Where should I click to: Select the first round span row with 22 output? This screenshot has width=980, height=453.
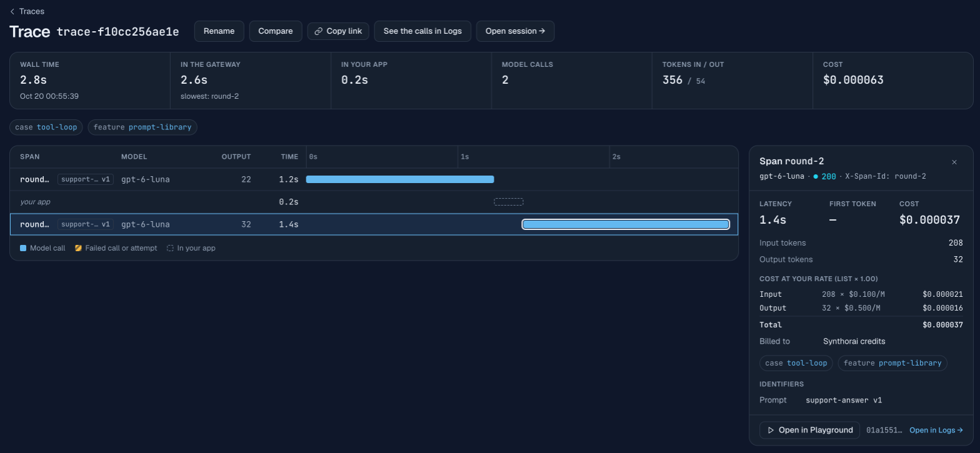(374, 179)
